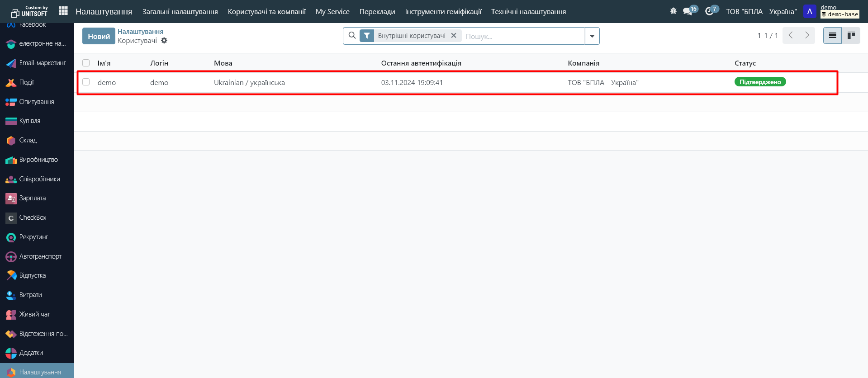Open the Склад app in sidebar

28,140
